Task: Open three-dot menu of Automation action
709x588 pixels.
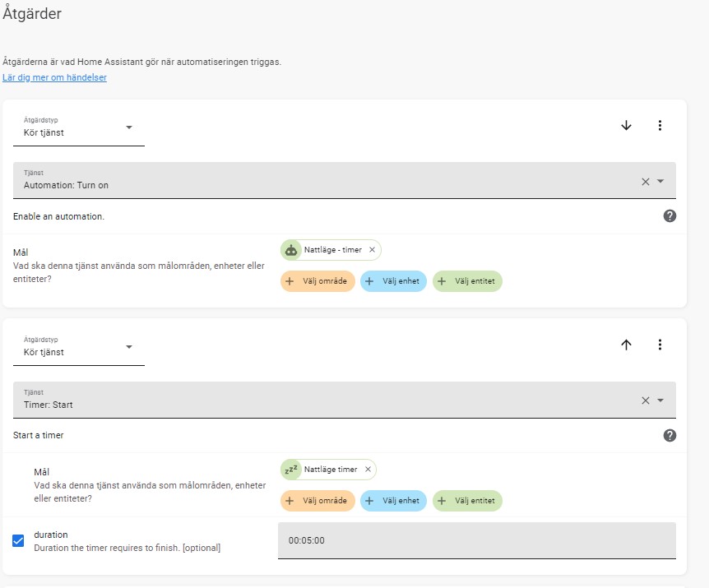Action: (660, 125)
